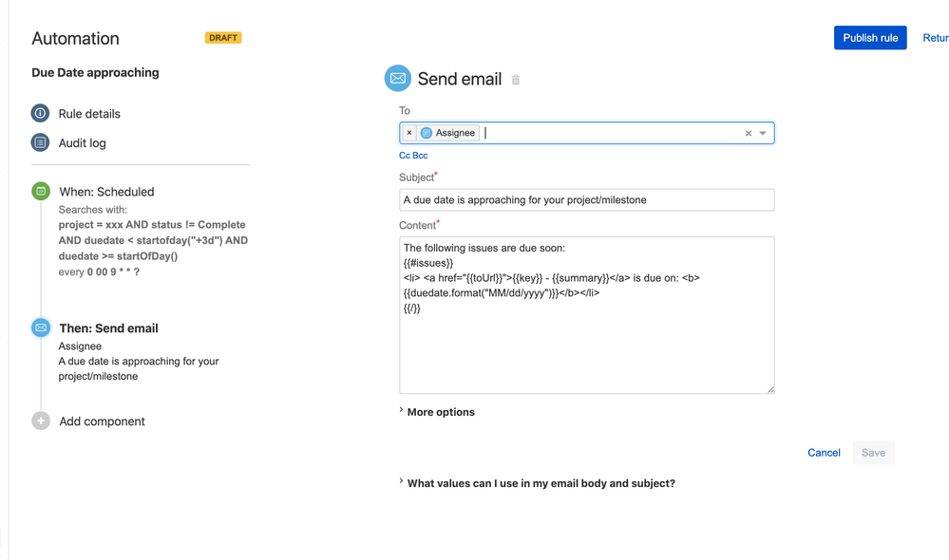949x560 pixels.
Task: Click the large Send email envelope icon
Action: [398, 79]
